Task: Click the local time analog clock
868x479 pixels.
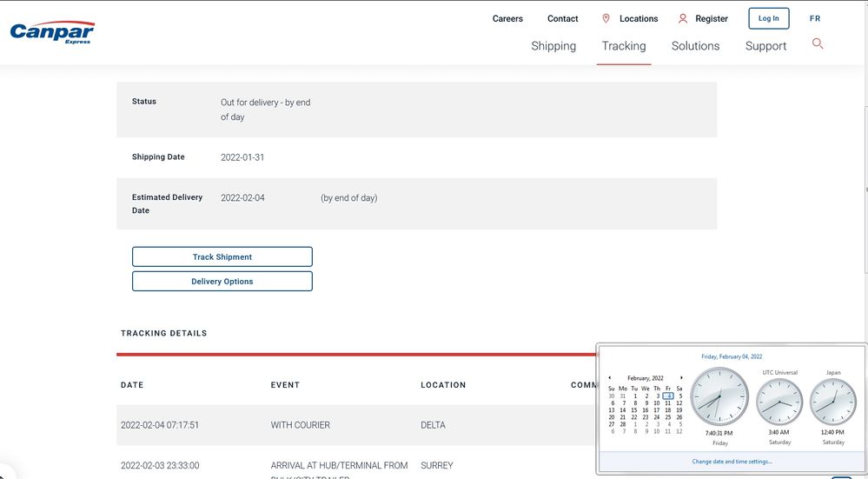Action: (x=719, y=396)
